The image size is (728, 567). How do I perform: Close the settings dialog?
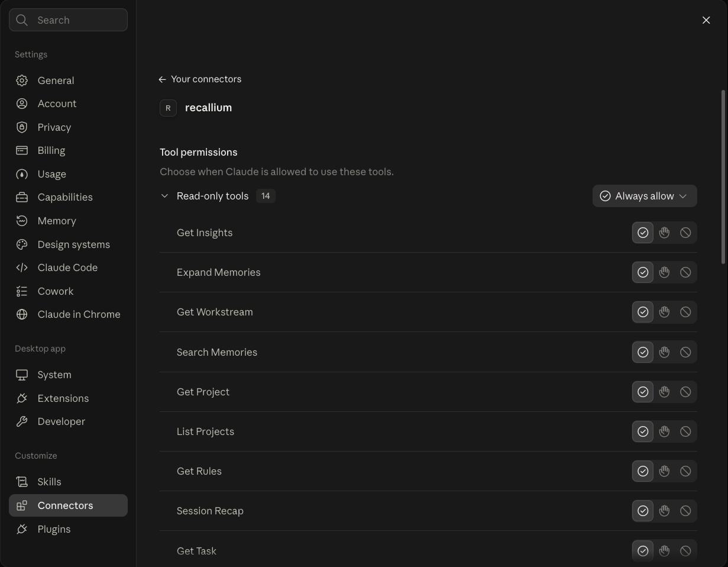pos(706,20)
